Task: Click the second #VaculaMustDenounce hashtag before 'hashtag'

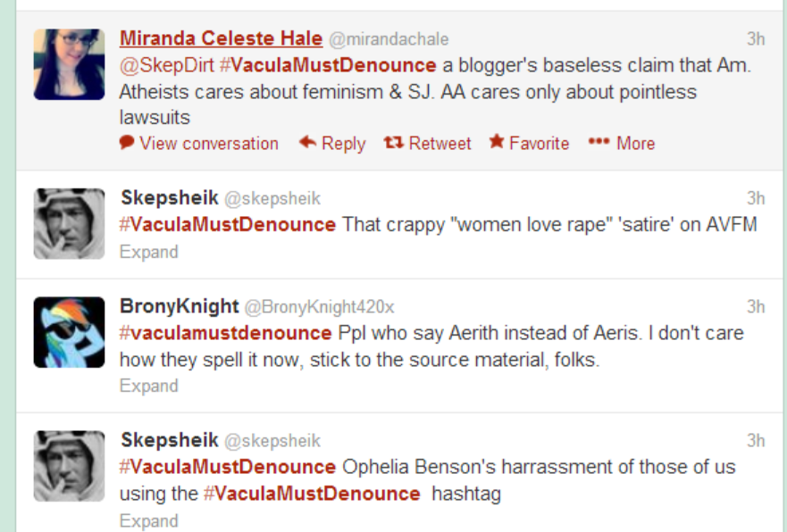Action: [x=311, y=494]
